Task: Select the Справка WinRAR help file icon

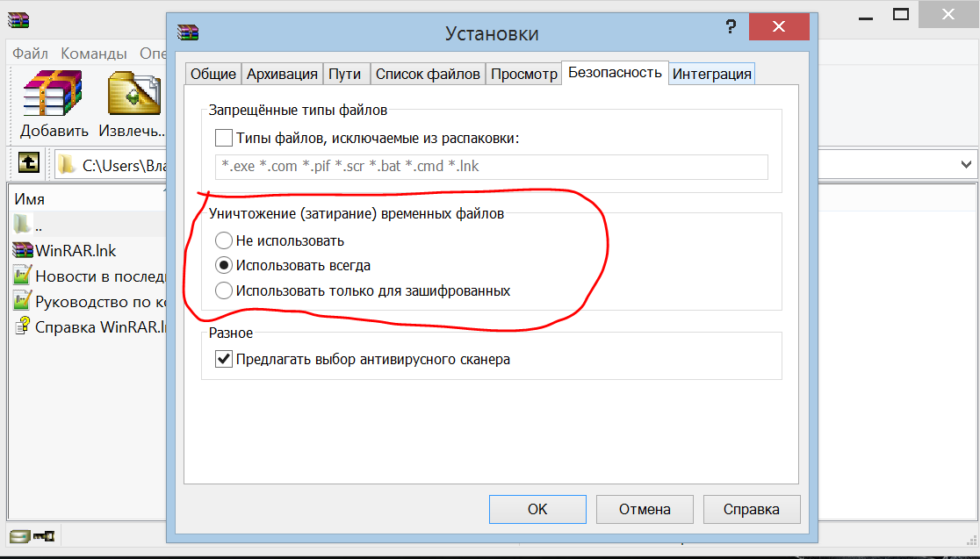Action: click(23, 327)
